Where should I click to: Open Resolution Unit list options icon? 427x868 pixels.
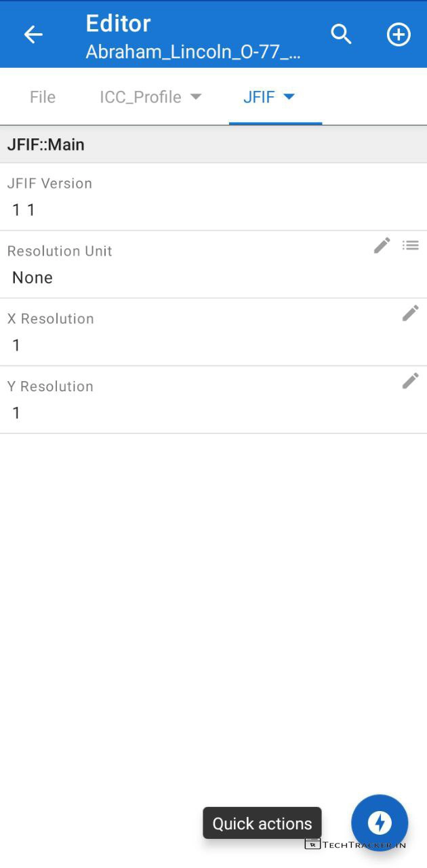click(x=411, y=245)
